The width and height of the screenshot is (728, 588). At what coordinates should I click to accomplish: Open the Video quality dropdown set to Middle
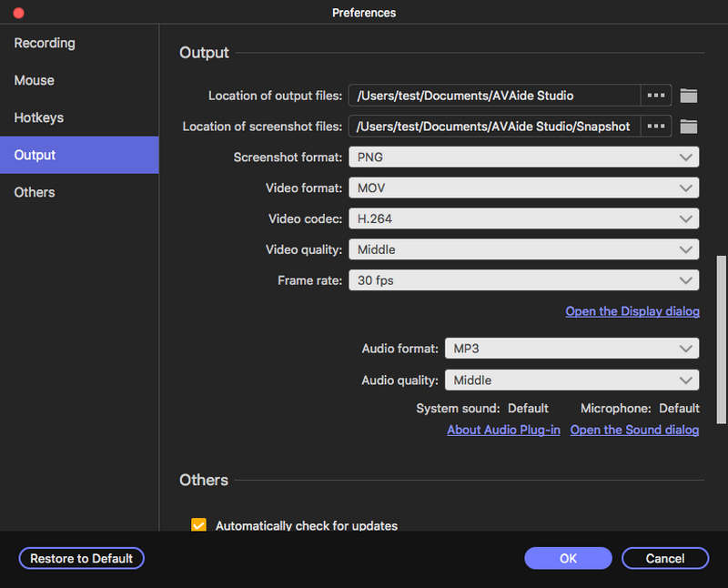pyautogui.click(x=524, y=249)
